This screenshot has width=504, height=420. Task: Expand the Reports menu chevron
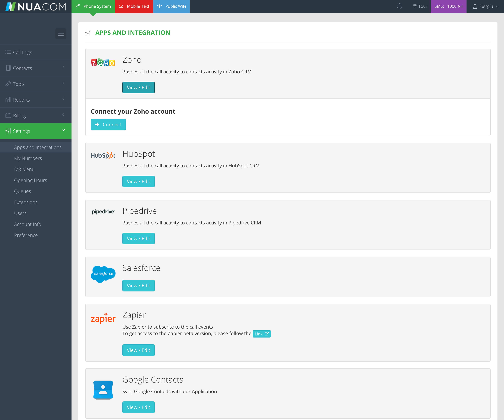click(x=63, y=99)
